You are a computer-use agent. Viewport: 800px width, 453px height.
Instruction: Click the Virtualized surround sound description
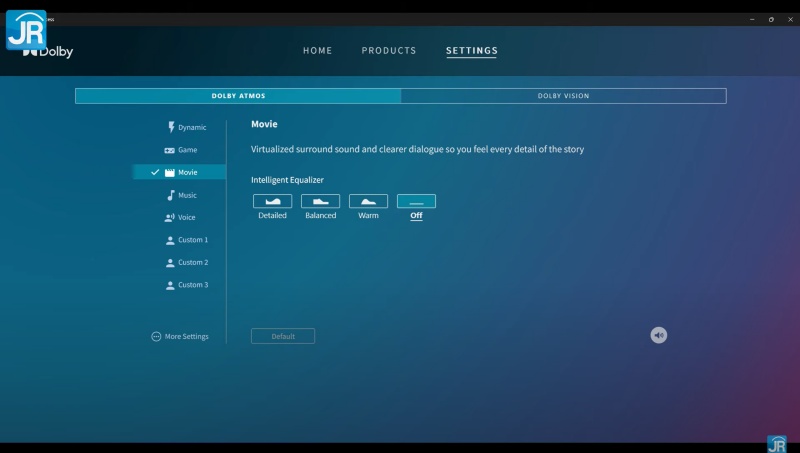417,149
